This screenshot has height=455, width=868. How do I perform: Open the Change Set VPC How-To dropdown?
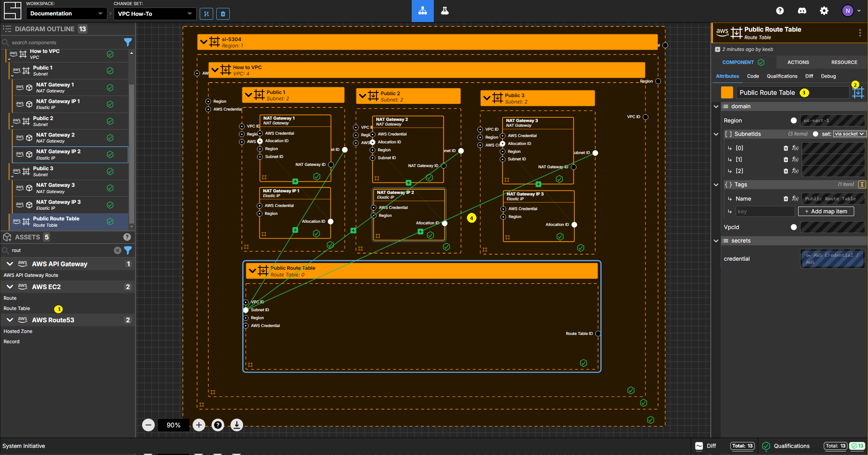click(x=155, y=13)
